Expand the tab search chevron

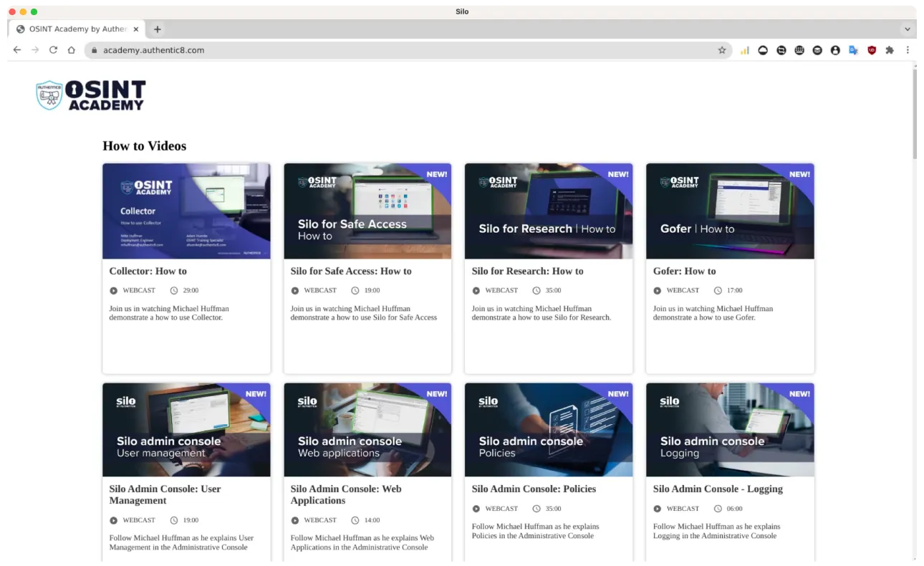(908, 29)
